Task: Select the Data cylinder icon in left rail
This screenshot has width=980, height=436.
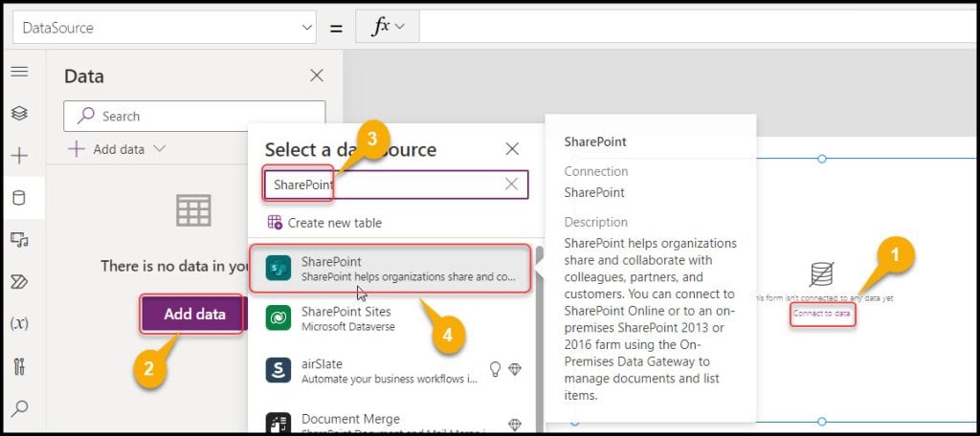Action: click(19, 198)
